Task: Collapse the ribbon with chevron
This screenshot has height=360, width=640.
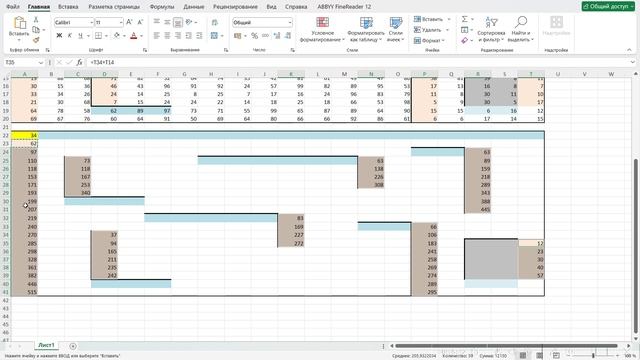Action: (x=629, y=50)
